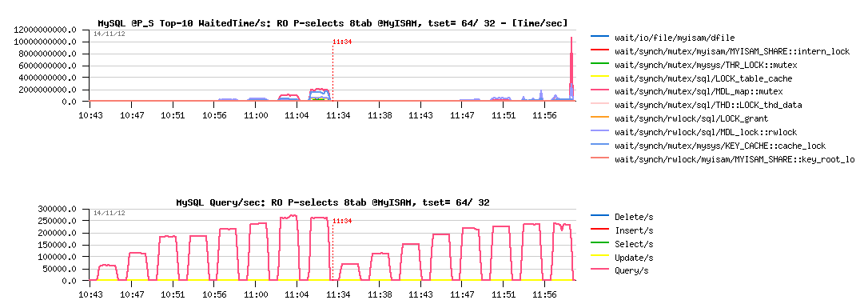Click the orange swatch beside LOCK_grant
The width and height of the screenshot is (868, 308).
(x=599, y=118)
